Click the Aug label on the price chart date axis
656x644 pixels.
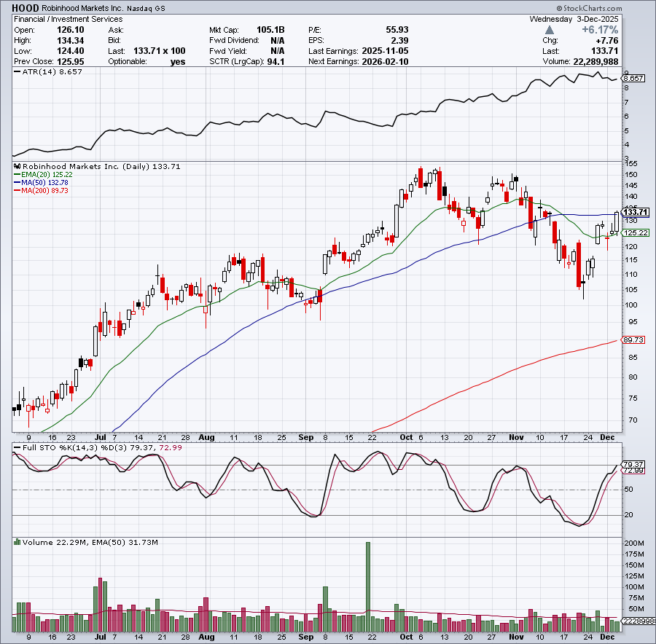pyautogui.click(x=206, y=437)
